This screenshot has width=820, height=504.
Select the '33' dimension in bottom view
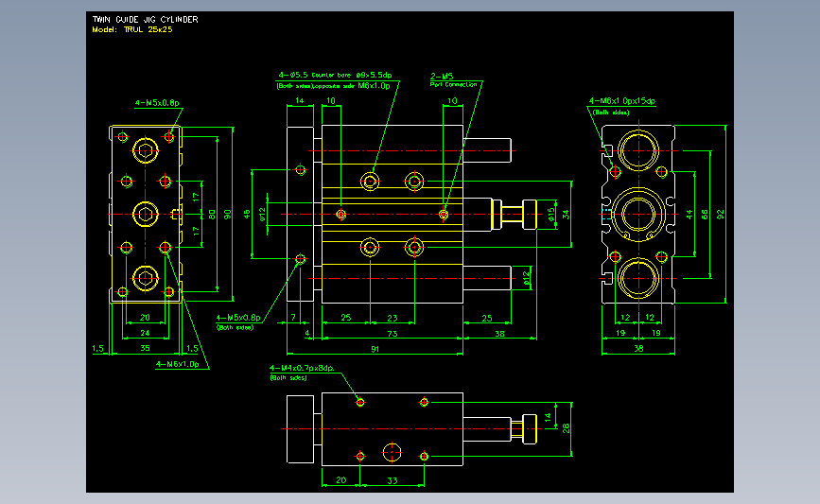393,480
